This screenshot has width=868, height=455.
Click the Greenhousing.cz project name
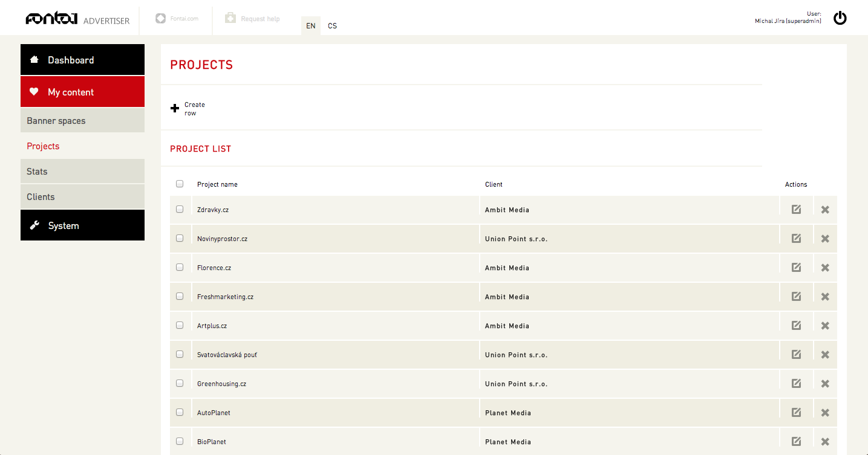221,384
